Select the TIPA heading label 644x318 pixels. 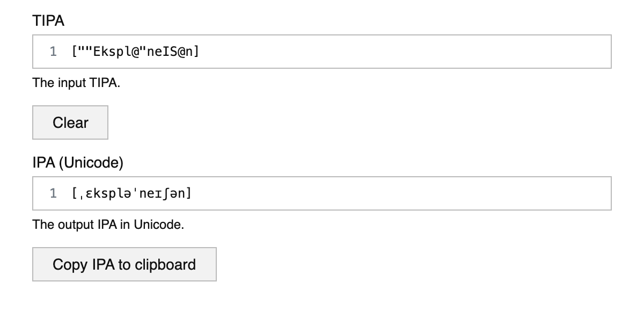pos(48,21)
